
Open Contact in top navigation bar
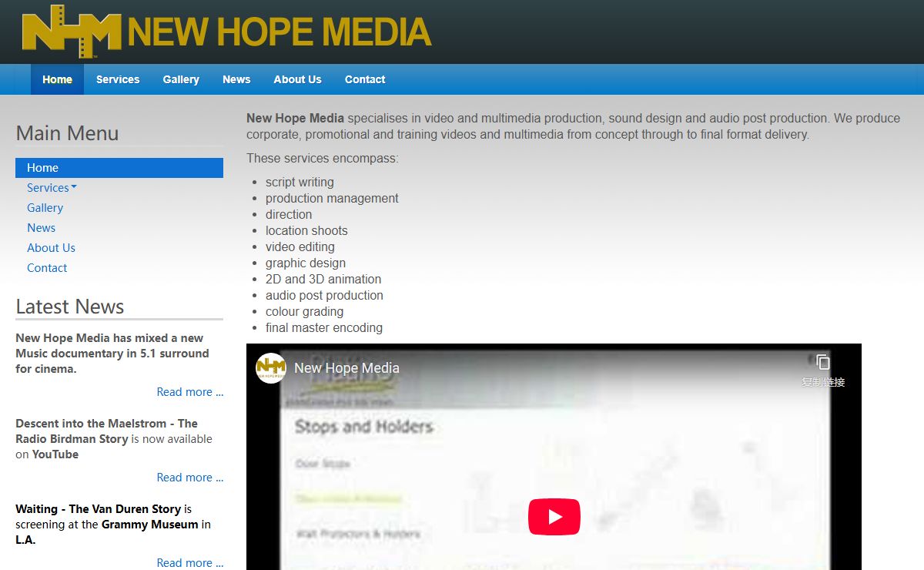pos(365,79)
